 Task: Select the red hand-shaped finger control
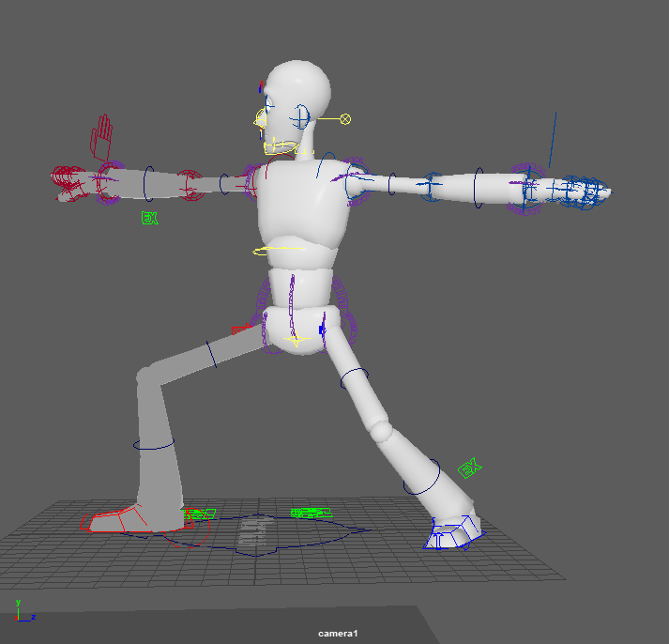pyautogui.click(x=101, y=136)
